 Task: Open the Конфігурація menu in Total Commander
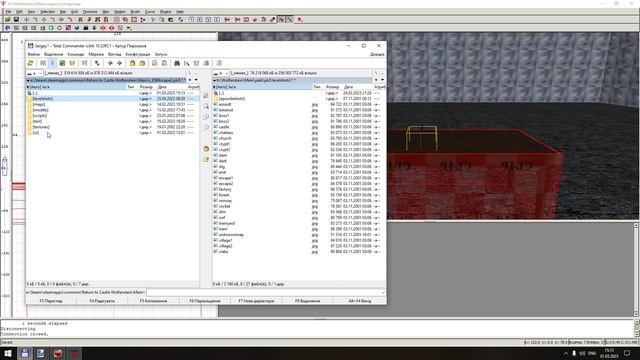click(x=138, y=54)
